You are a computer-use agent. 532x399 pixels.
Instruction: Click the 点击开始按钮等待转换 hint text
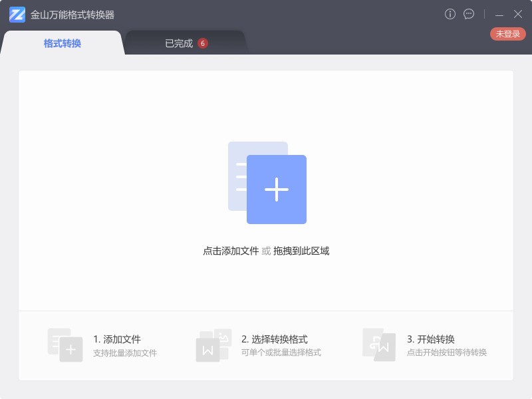(446, 352)
